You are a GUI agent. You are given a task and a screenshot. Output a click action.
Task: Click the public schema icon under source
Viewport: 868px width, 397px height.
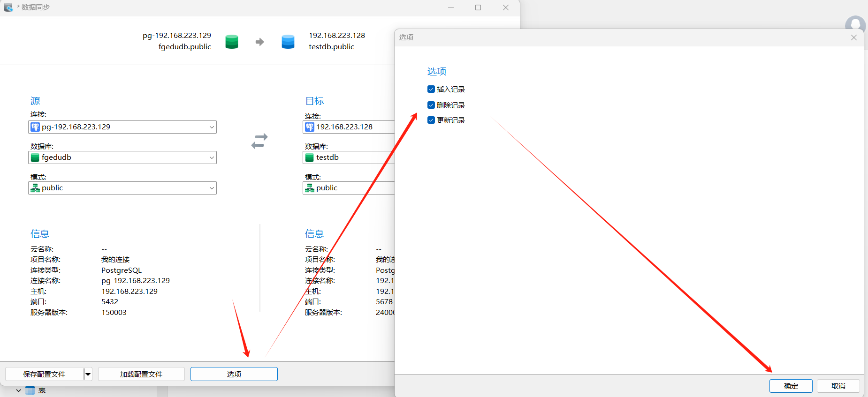[35, 188]
